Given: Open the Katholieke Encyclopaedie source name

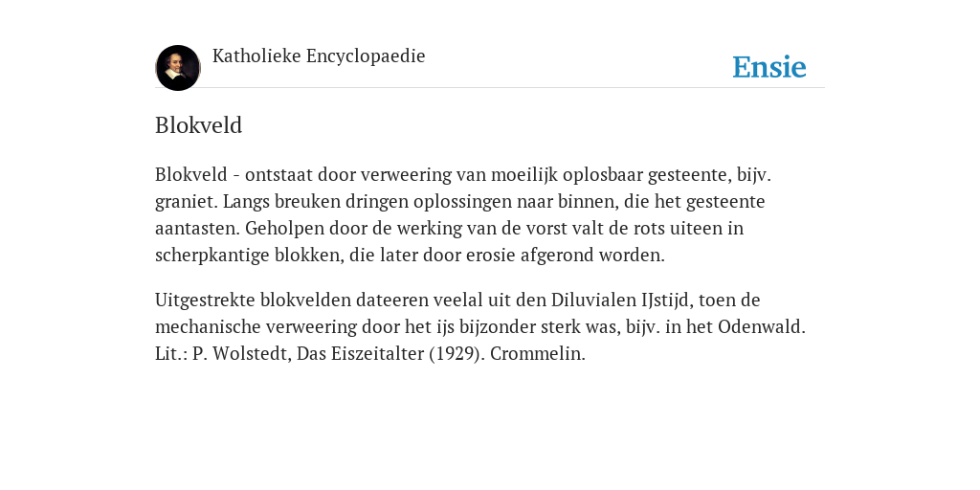Looking at the screenshot, I should (x=319, y=56).
